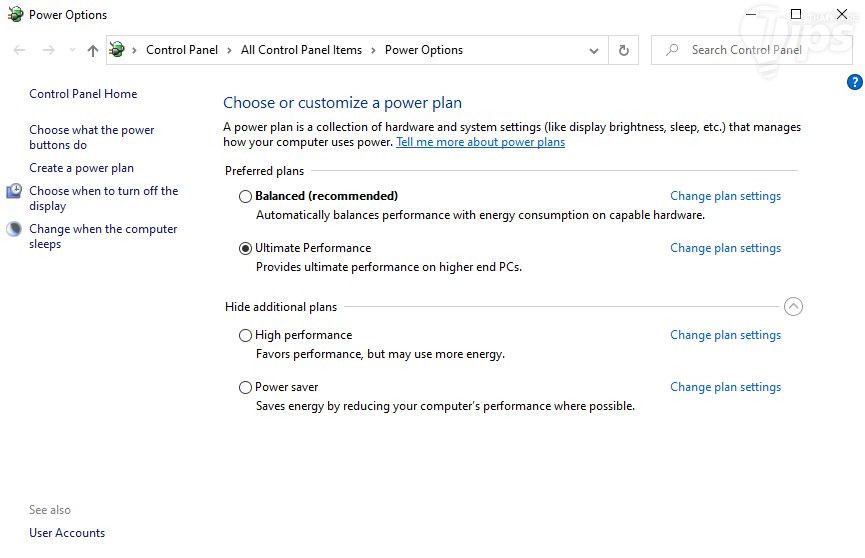Select the Balanced (recommended) power plan
Screen dimensions: 865x558
pos(245,197)
